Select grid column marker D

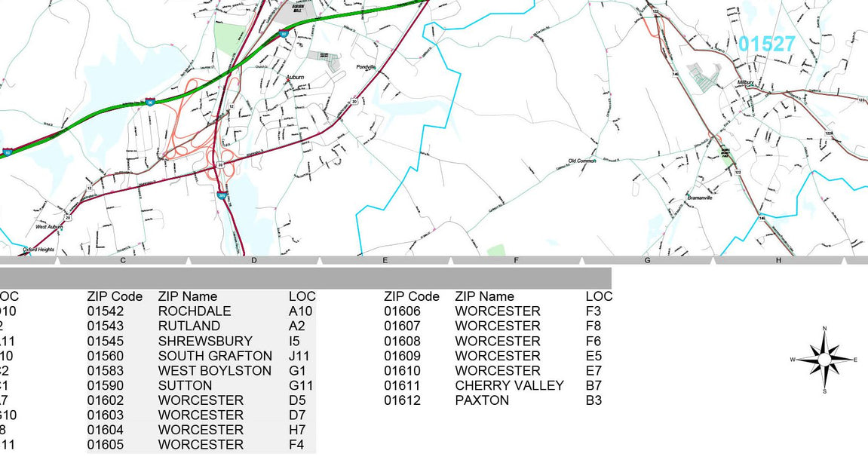point(253,261)
